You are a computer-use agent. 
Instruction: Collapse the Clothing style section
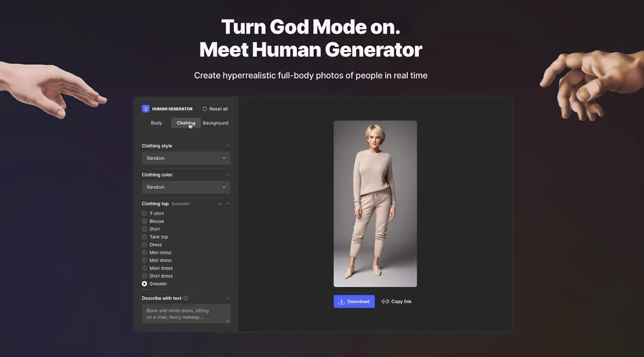click(x=228, y=146)
